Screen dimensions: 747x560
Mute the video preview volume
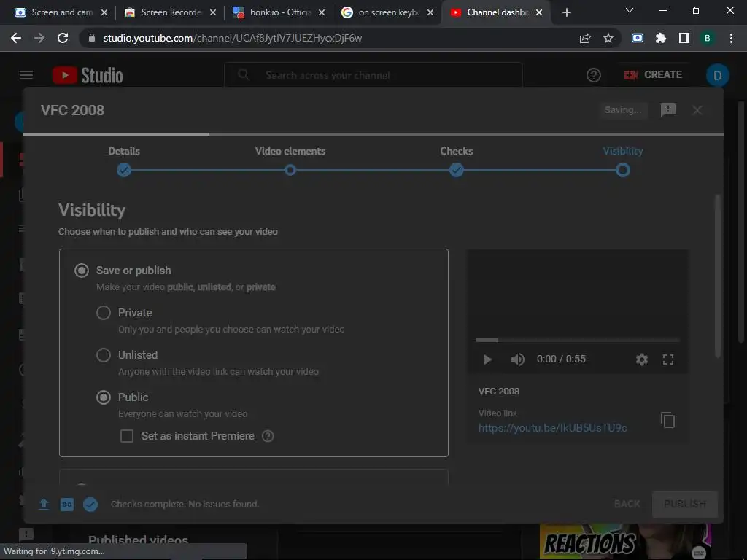tap(517, 359)
